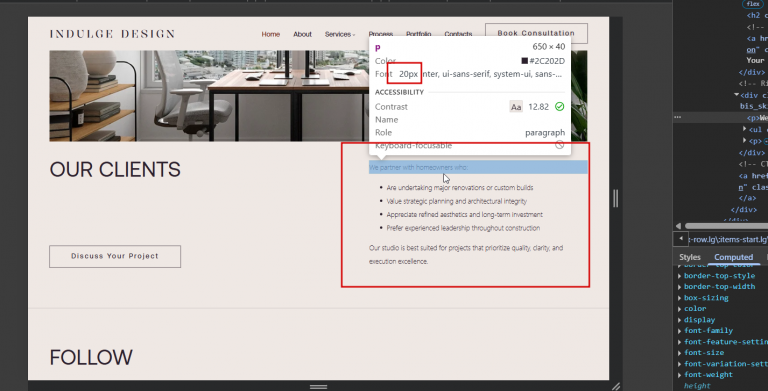Expand the font-size computed property
The height and width of the screenshot is (391, 768).
680,353
